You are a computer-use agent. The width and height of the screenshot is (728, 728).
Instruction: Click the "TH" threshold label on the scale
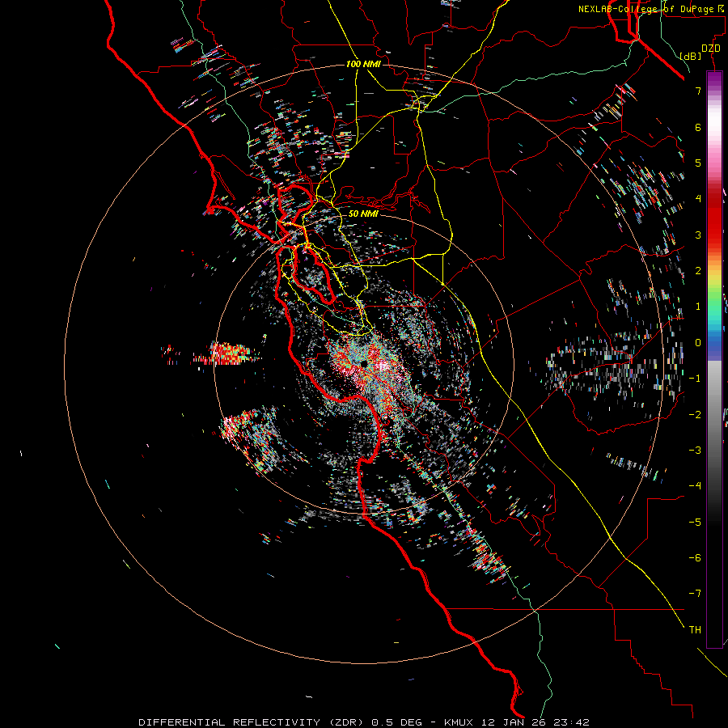coord(695,630)
